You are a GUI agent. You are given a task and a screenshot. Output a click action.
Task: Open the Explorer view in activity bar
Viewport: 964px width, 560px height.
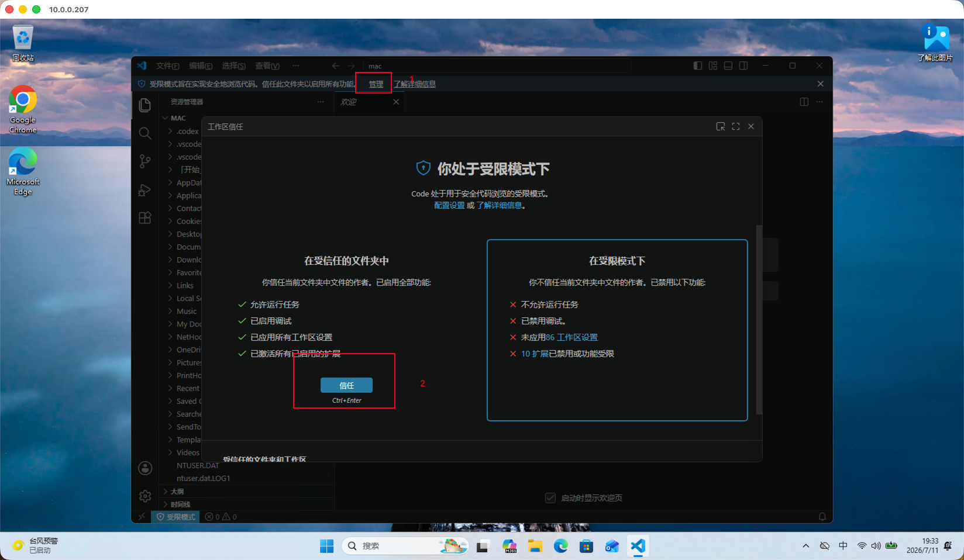(145, 105)
